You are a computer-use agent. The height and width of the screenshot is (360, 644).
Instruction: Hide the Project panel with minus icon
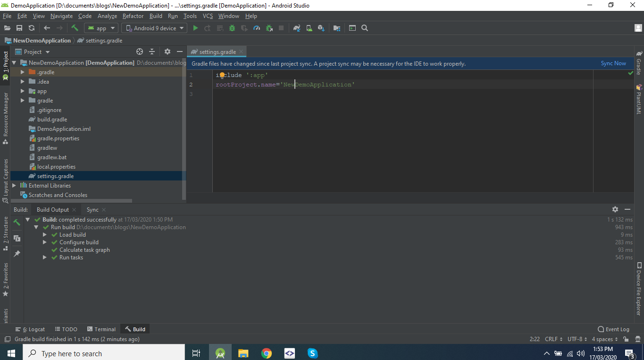coord(179,51)
